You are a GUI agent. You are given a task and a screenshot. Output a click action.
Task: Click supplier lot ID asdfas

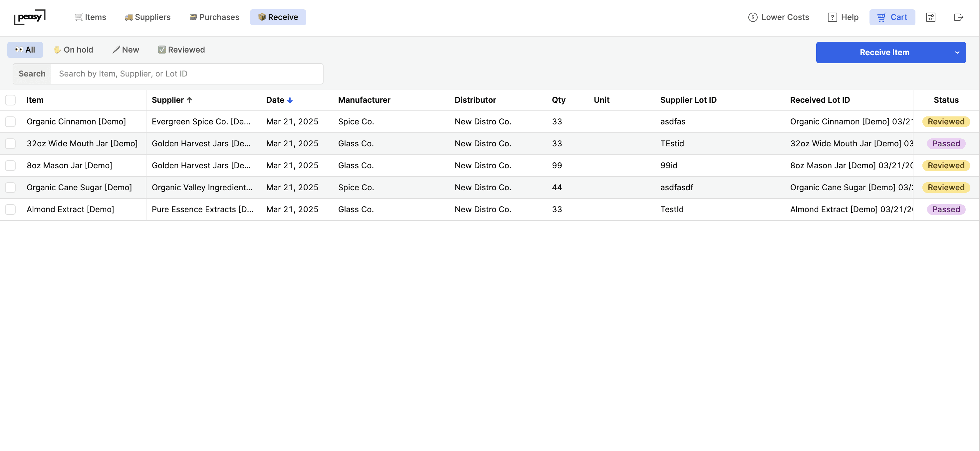673,122
